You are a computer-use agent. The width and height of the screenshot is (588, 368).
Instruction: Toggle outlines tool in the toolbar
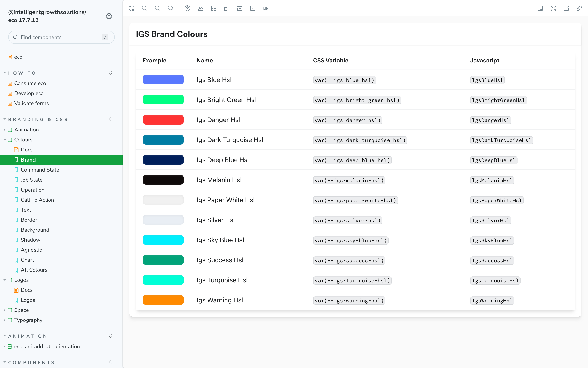pyautogui.click(x=253, y=8)
